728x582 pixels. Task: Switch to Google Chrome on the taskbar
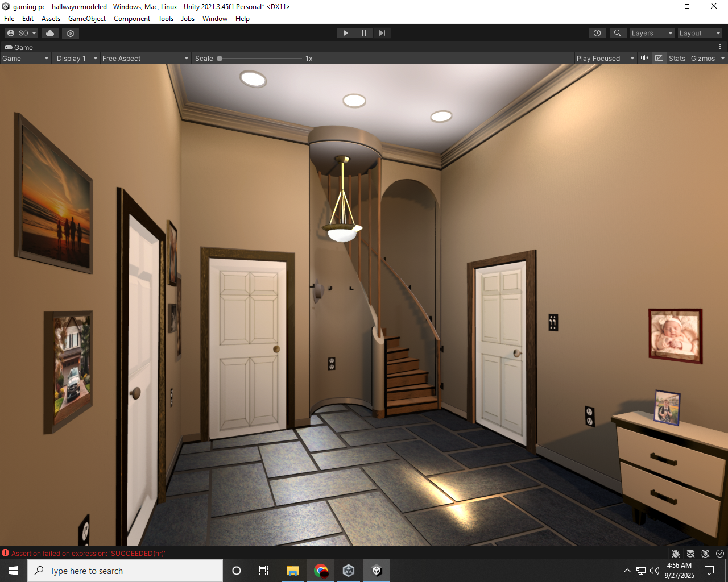click(x=321, y=571)
